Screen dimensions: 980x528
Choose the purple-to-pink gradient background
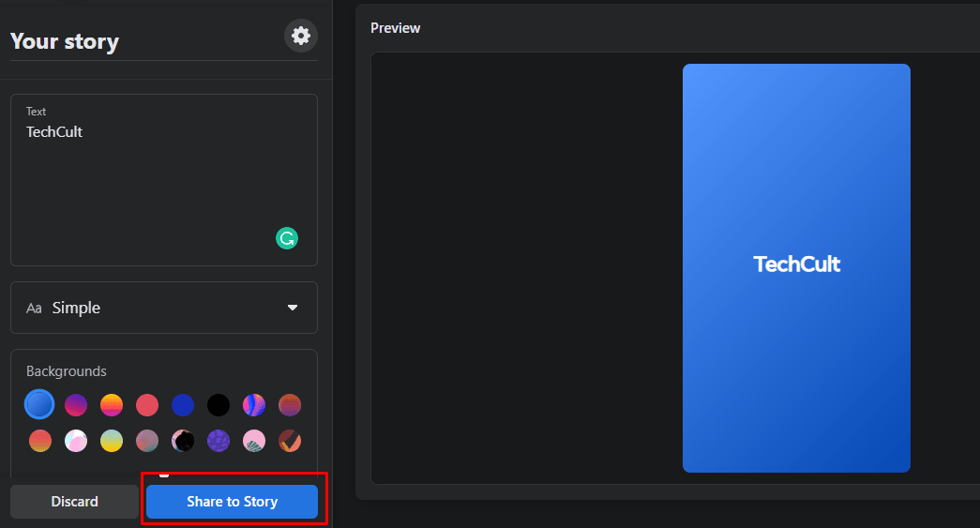(76, 405)
